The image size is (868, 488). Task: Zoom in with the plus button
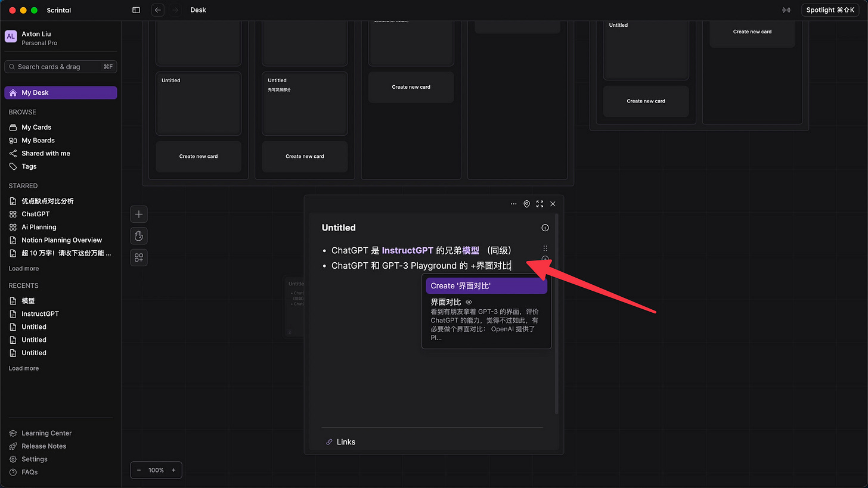pyautogui.click(x=173, y=470)
